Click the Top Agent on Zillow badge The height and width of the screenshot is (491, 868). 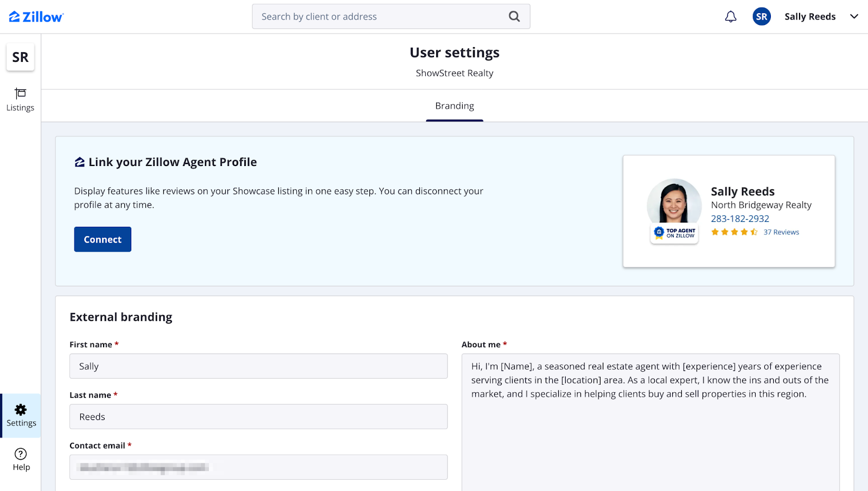[x=674, y=233]
